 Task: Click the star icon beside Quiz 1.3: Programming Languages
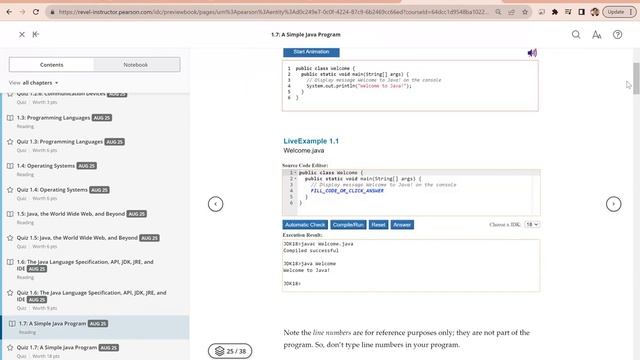(x=10, y=142)
